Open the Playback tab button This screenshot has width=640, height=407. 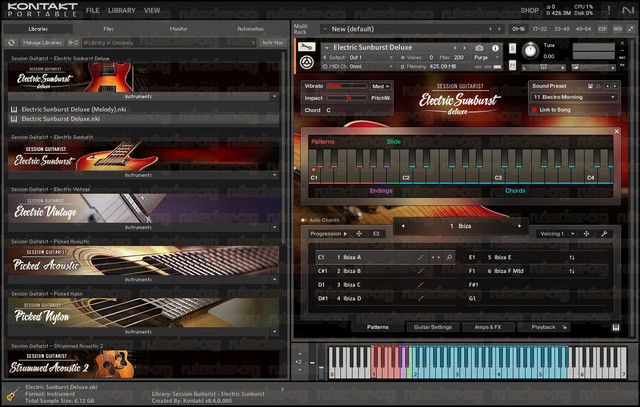pos(544,327)
